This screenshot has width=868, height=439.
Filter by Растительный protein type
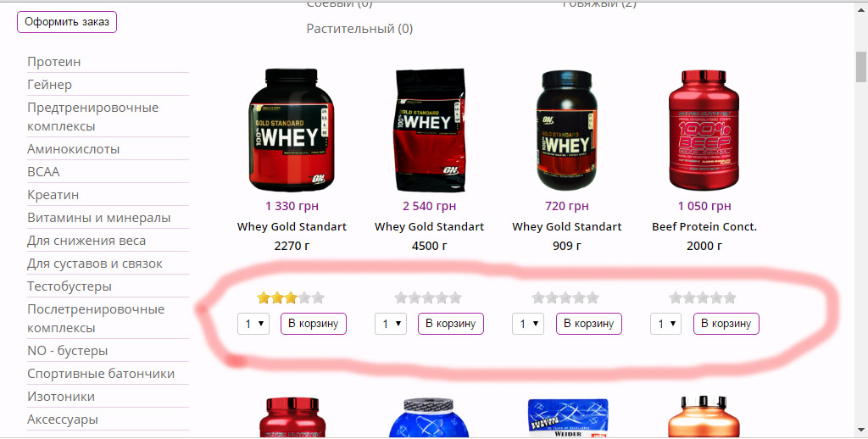pyautogui.click(x=359, y=29)
